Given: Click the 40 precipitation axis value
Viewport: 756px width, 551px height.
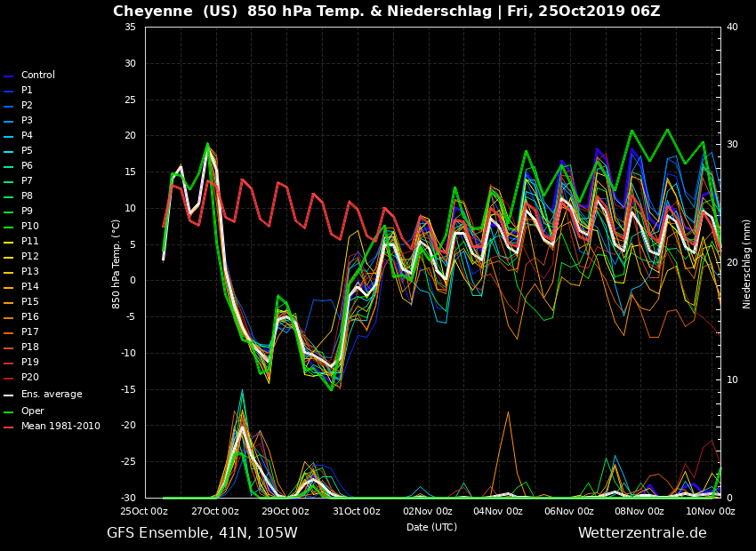Looking at the screenshot, I should click(x=732, y=27).
